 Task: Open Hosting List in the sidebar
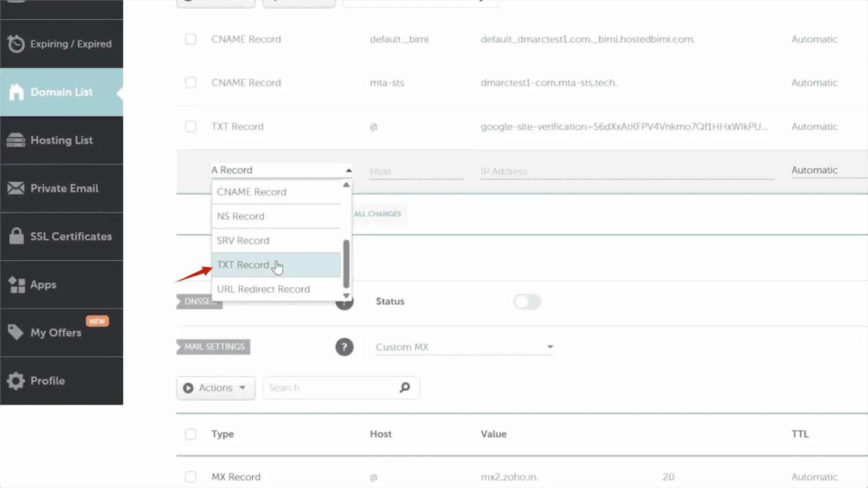pos(61,140)
